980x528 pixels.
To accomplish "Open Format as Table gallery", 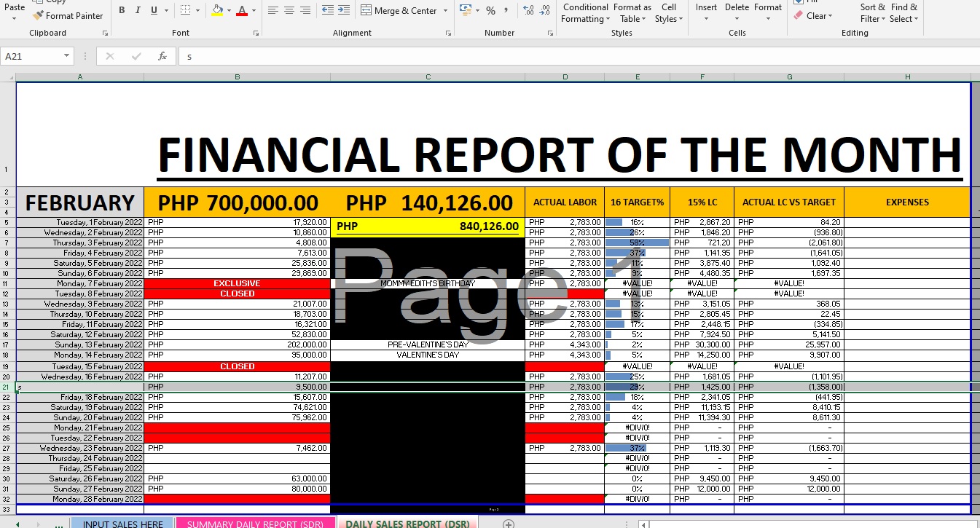I will click(632, 13).
